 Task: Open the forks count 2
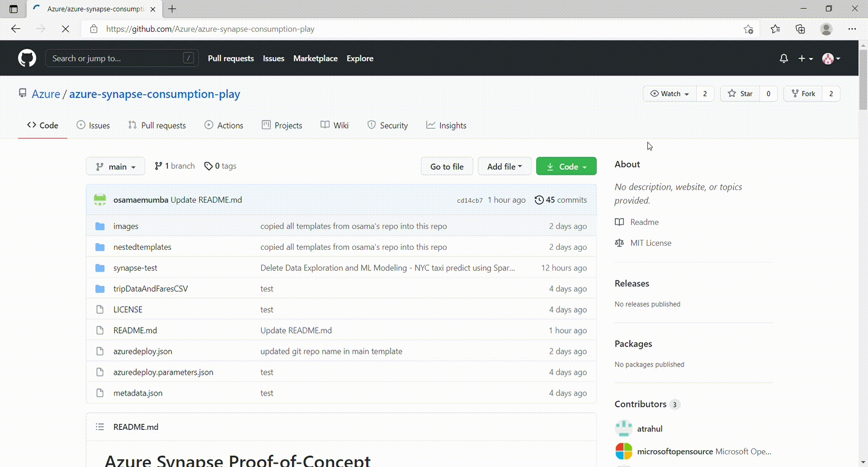tap(831, 94)
